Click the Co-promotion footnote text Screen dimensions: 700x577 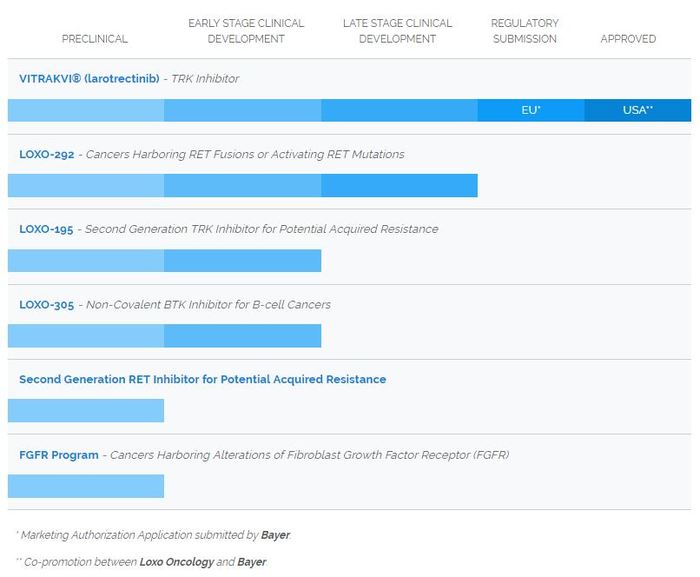pos(142,562)
